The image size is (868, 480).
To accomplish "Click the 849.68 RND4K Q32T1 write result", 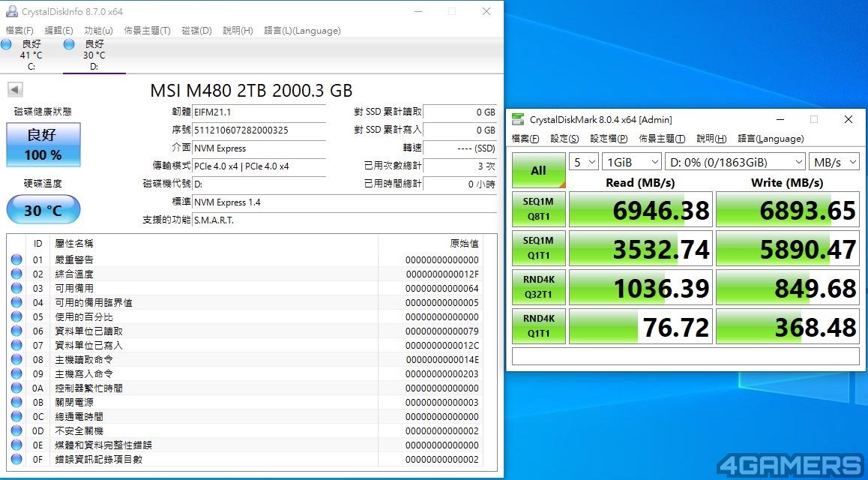I will [788, 286].
